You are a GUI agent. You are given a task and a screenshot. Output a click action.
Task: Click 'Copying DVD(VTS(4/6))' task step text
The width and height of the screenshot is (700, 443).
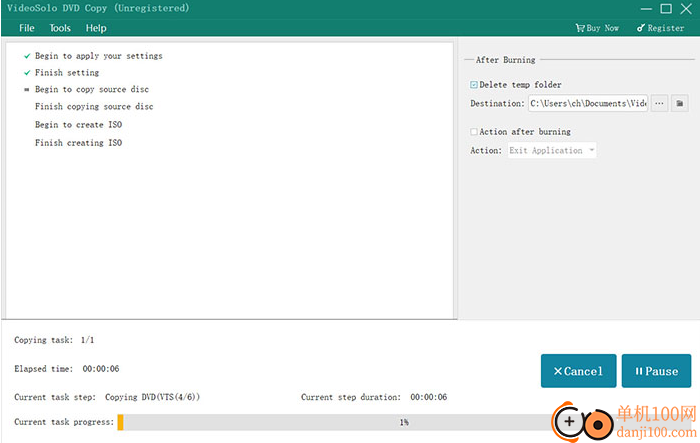[153, 397]
